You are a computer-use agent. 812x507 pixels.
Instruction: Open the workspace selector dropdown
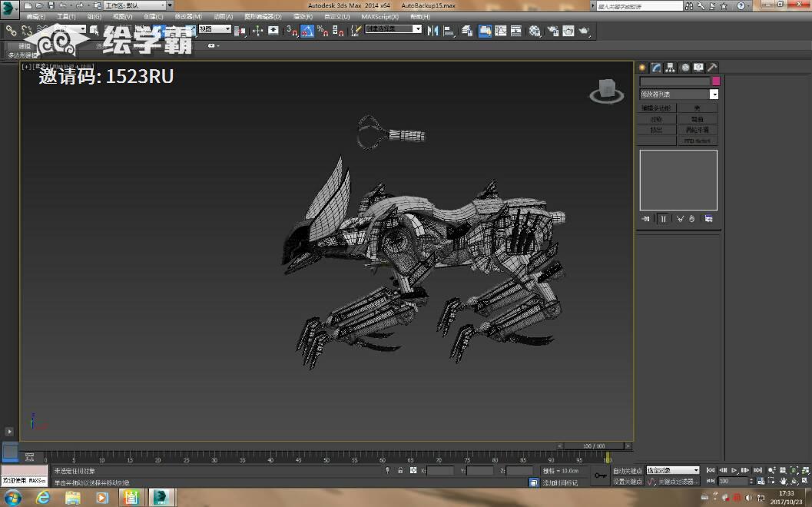pyautogui.click(x=134, y=5)
